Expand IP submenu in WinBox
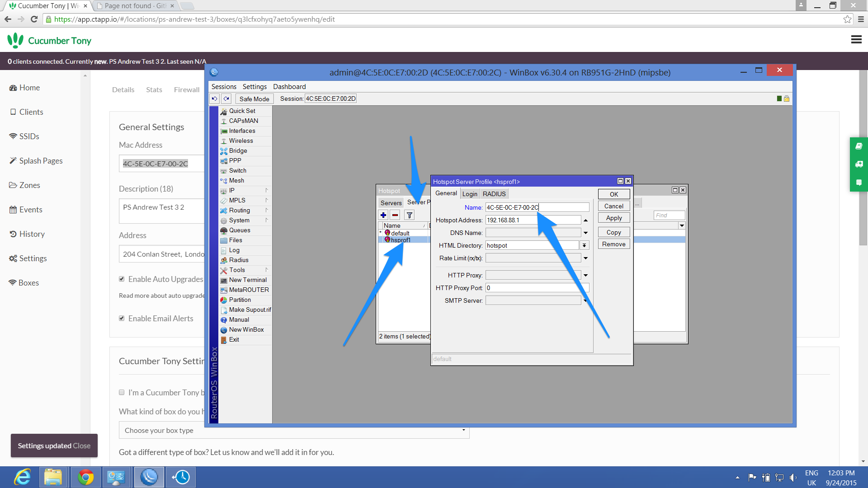868x488 pixels. pos(267,190)
